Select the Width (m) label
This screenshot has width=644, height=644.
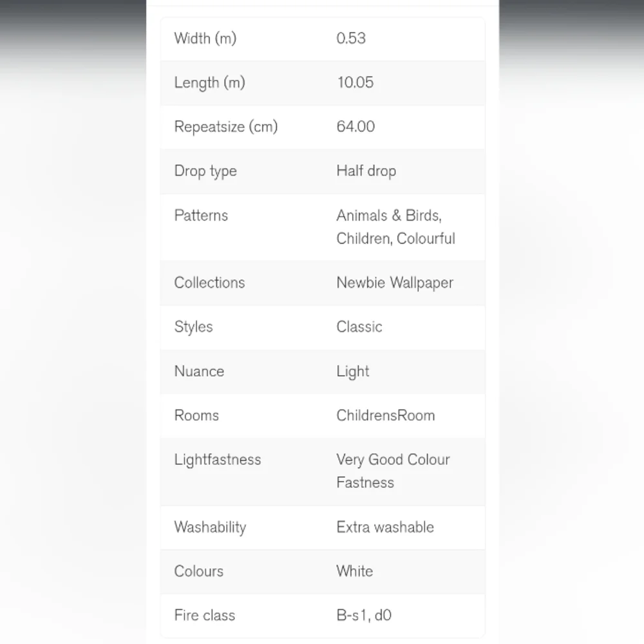click(205, 38)
